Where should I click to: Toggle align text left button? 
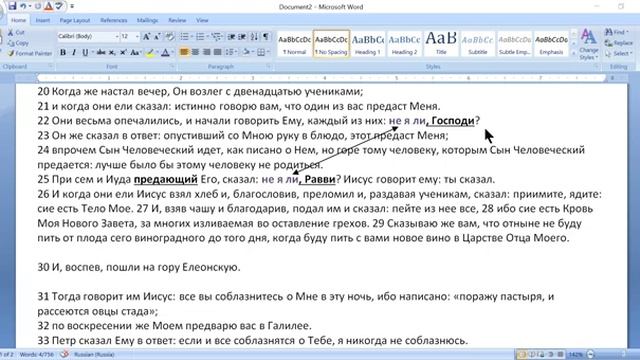click(x=184, y=52)
